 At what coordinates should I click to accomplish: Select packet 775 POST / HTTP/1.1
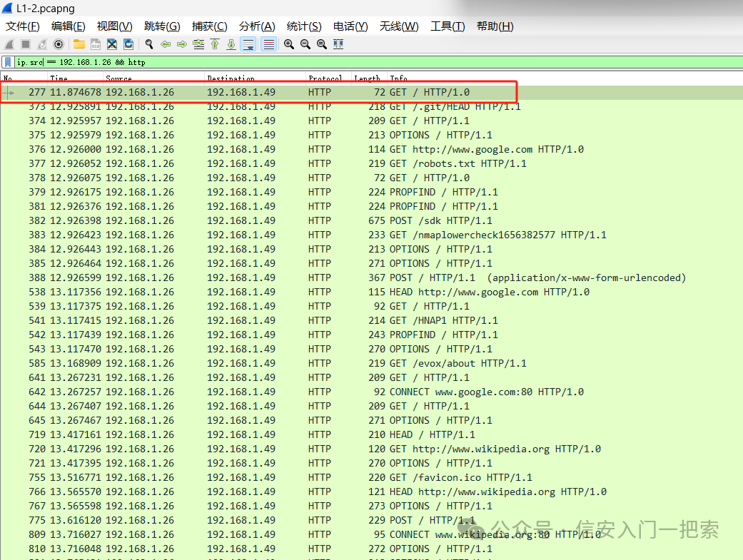[371, 520]
